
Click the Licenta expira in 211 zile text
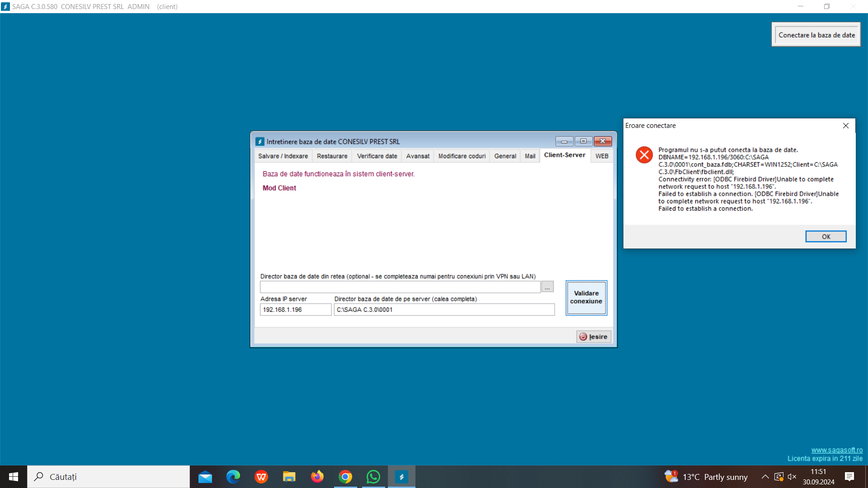point(825,458)
